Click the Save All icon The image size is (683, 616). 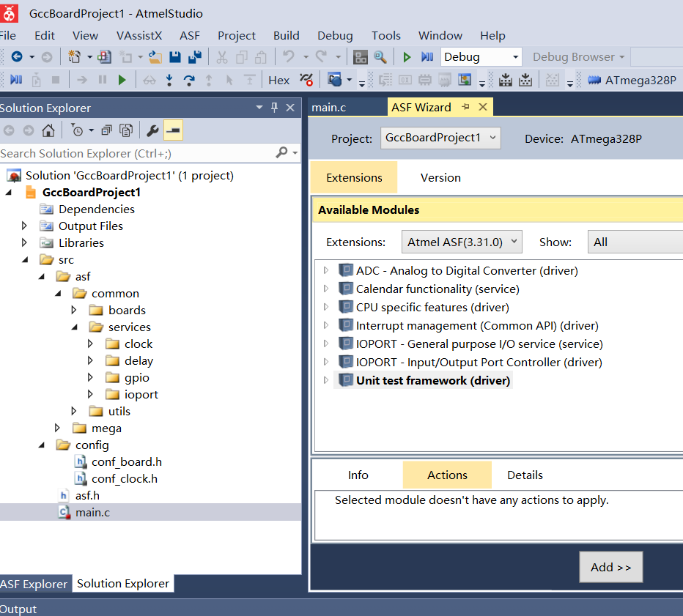click(195, 57)
